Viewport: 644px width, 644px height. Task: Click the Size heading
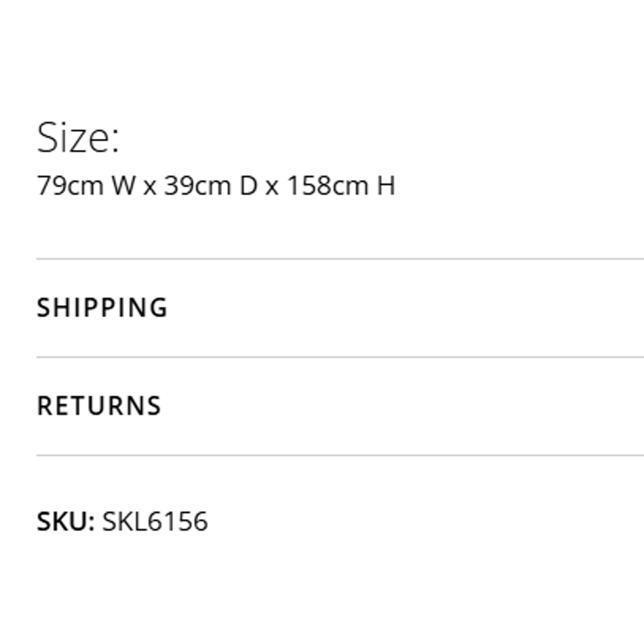point(78,138)
